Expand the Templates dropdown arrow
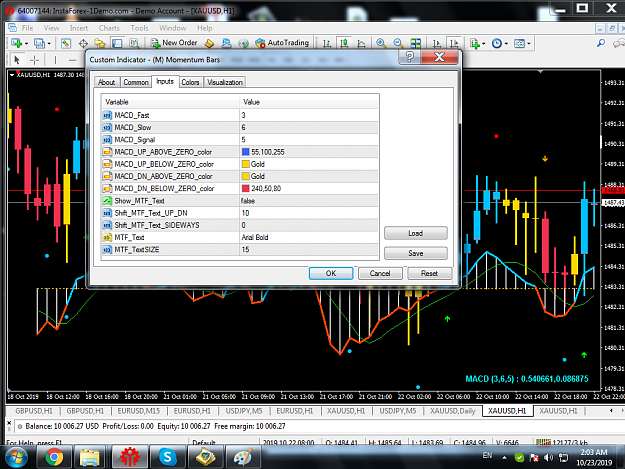 (529, 43)
